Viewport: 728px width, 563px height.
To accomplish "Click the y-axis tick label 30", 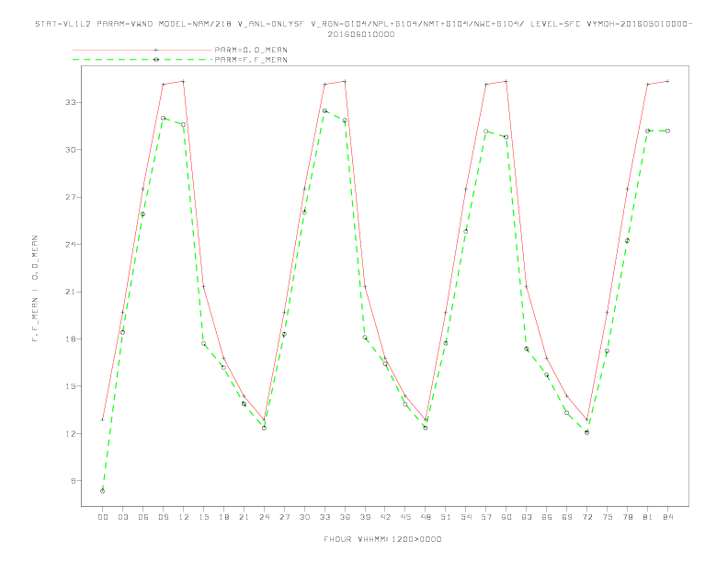I will [71, 150].
